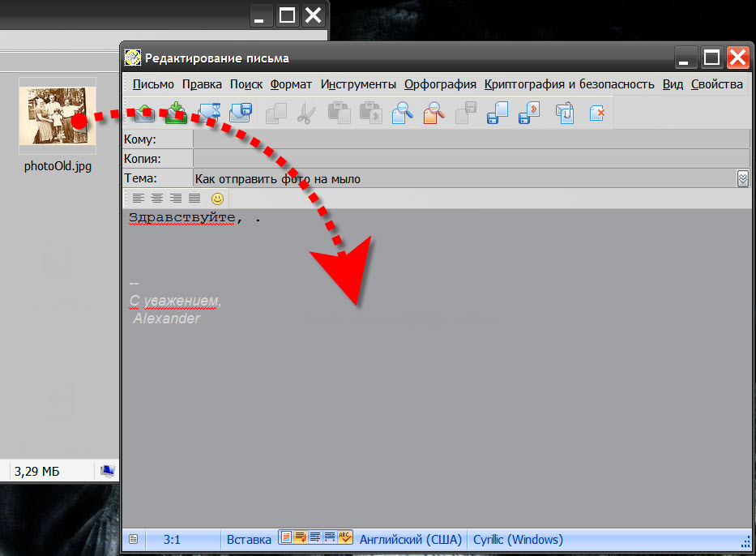Click the greyed save-page floppy icon
The width and height of the screenshot is (756, 556).
point(466,113)
